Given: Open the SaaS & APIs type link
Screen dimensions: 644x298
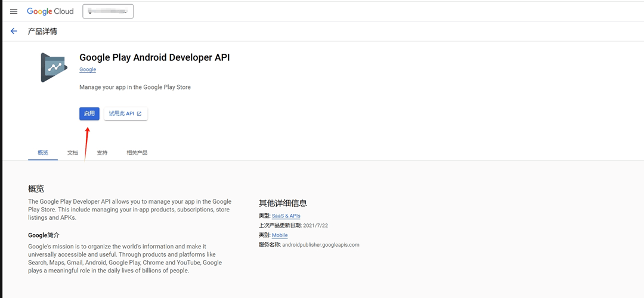Looking at the screenshot, I should pyautogui.click(x=286, y=216).
